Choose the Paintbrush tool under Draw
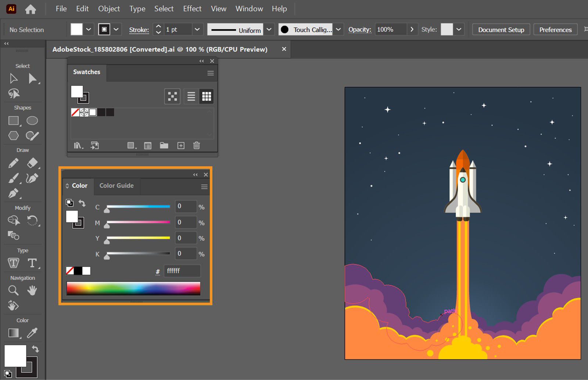 pos(13,178)
